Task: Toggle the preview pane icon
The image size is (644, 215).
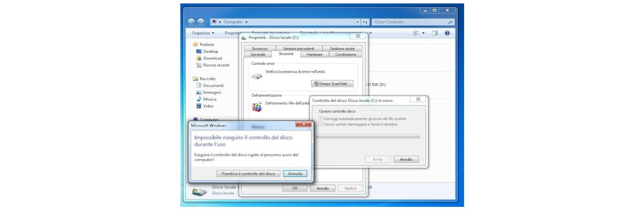Action: coord(435,33)
